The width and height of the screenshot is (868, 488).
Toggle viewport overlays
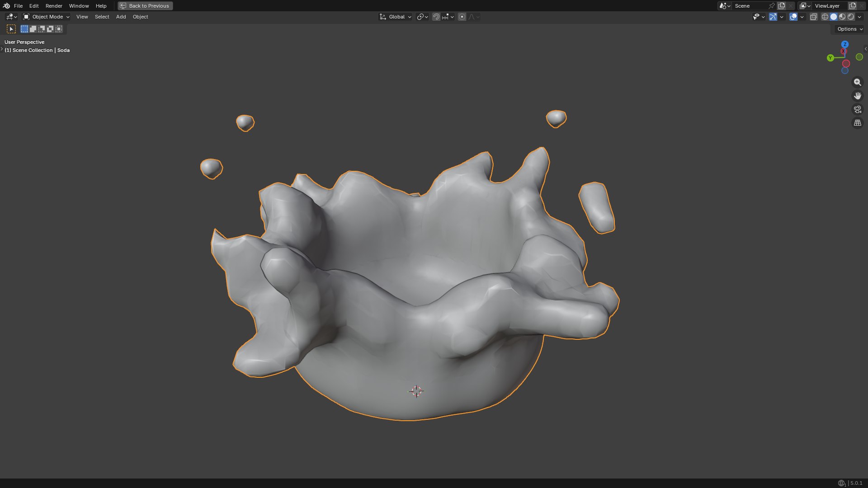click(x=793, y=17)
